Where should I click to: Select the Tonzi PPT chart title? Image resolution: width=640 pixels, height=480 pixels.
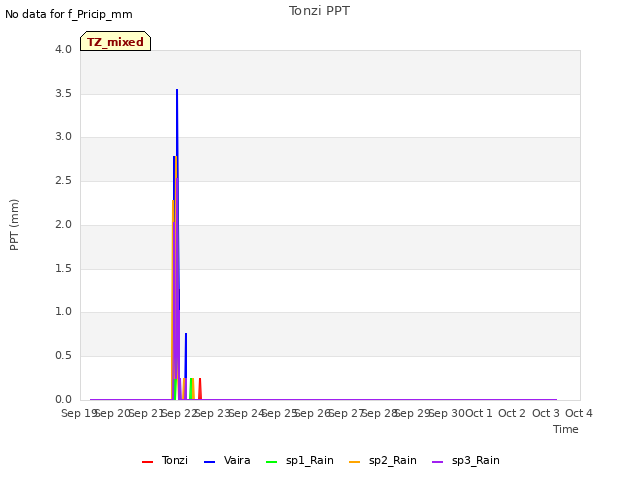click(x=319, y=11)
